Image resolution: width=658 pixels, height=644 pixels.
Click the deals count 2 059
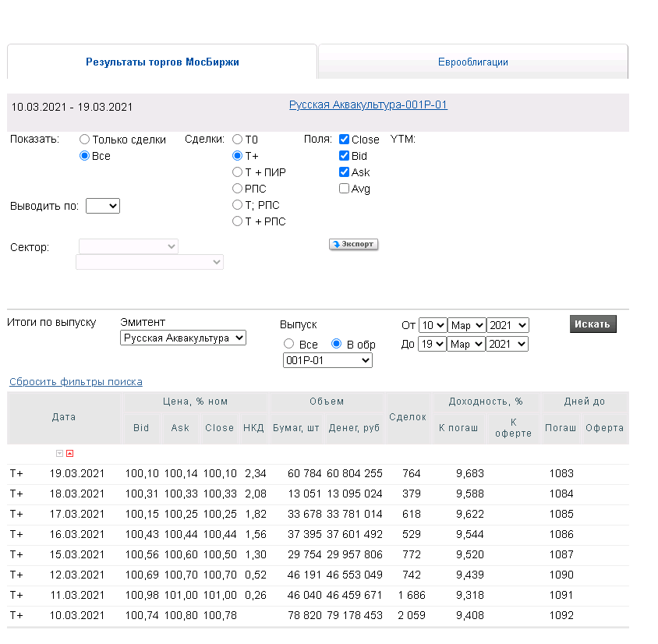[x=412, y=615]
